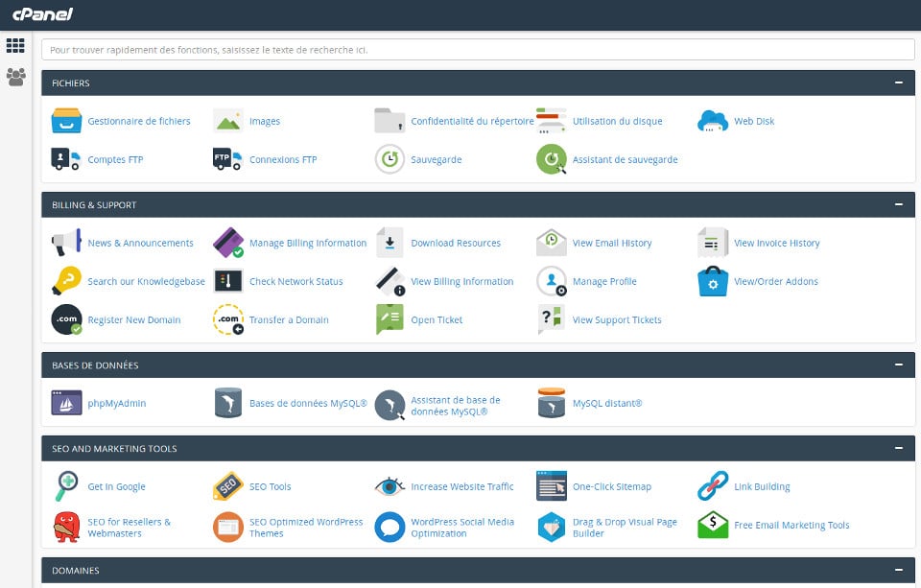Screen dimensions: 921x588
Task: Open WordPress Social Media Optimization link
Action: [462, 528]
